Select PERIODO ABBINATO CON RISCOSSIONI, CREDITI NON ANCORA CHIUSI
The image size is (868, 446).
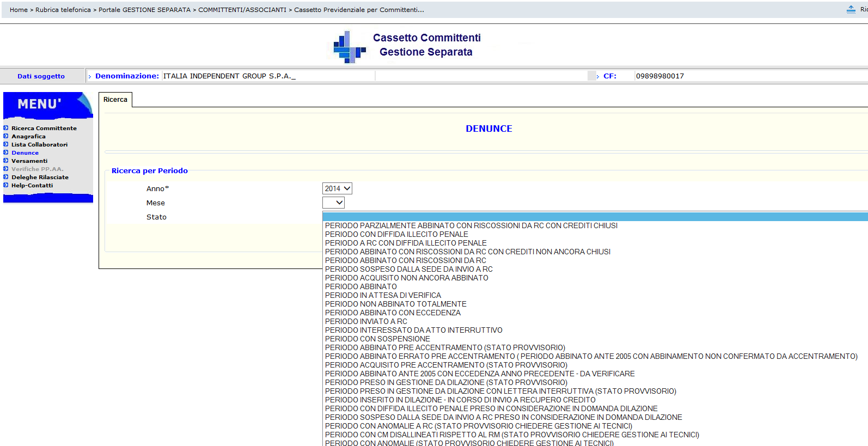pos(595,252)
